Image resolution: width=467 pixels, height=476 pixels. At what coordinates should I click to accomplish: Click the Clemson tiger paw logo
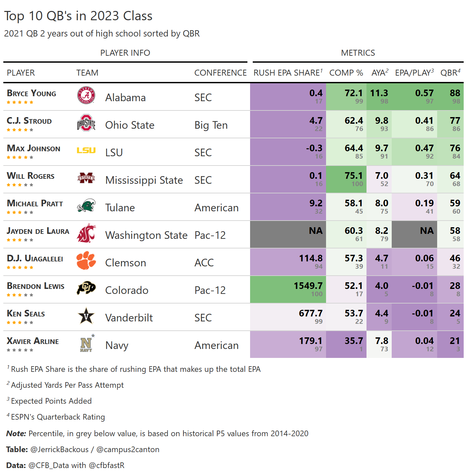tap(86, 261)
